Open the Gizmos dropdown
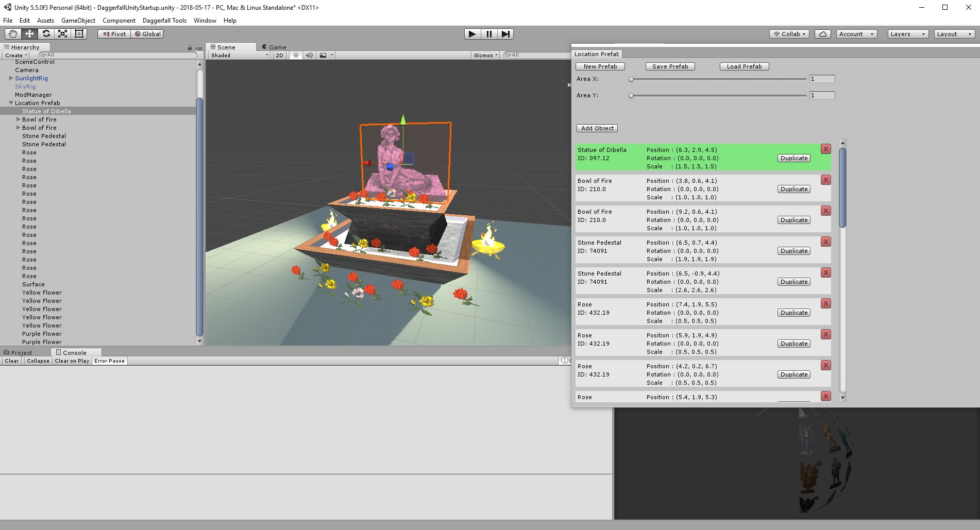980x530 pixels. click(x=486, y=55)
